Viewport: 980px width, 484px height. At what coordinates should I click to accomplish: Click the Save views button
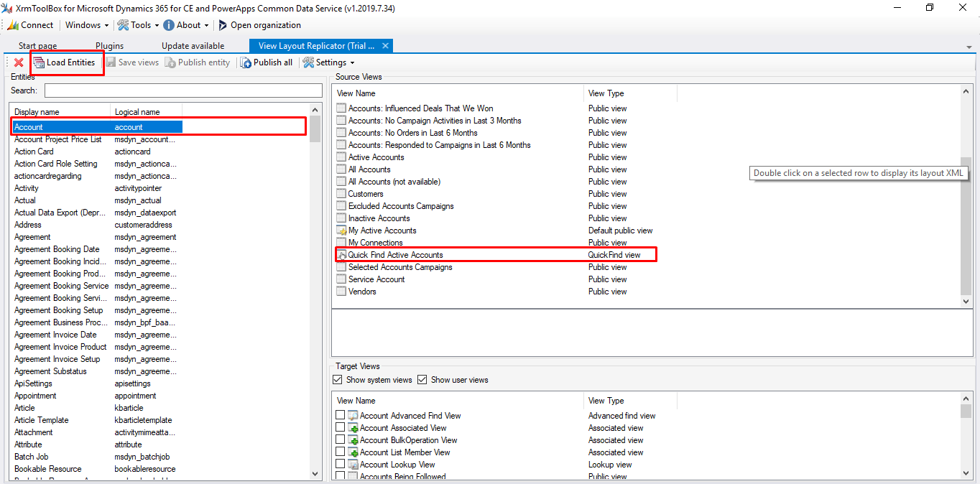point(131,62)
